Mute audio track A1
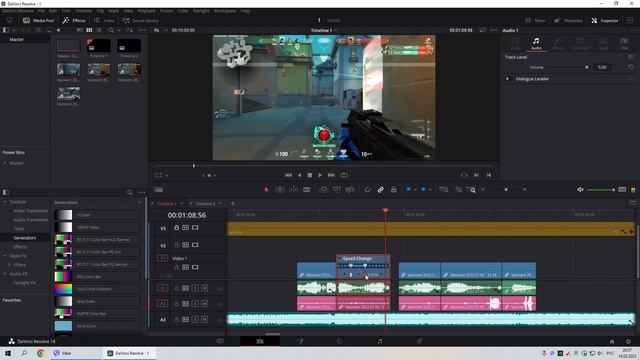 pos(204,288)
